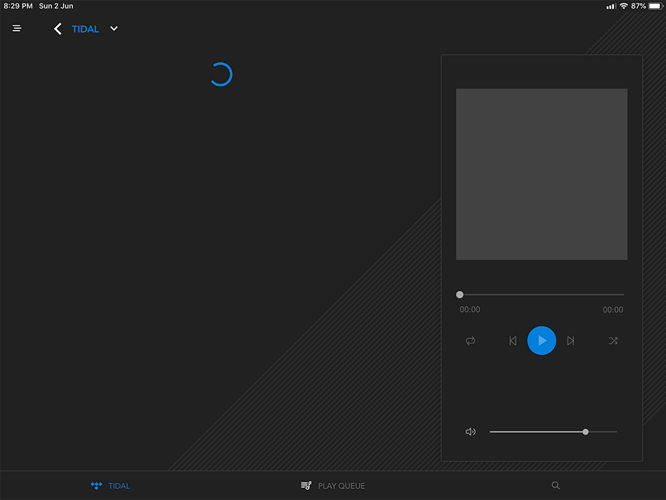Click the volume slider handle
The width and height of the screenshot is (666, 500).
point(585,432)
